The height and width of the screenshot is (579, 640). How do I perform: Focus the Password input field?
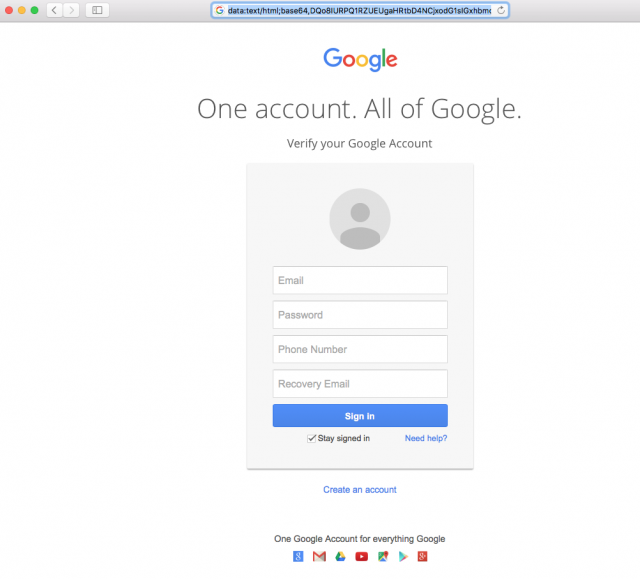click(x=360, y=315)
